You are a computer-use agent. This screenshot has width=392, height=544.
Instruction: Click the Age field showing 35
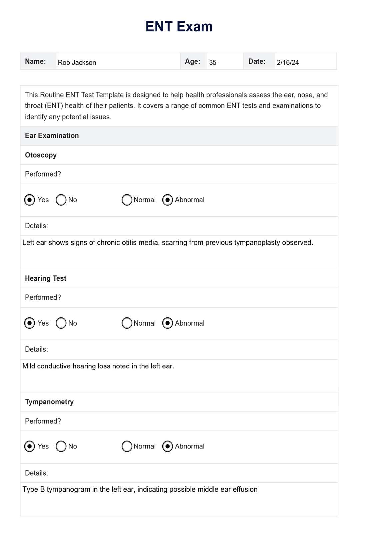click(x=225, y=62)
